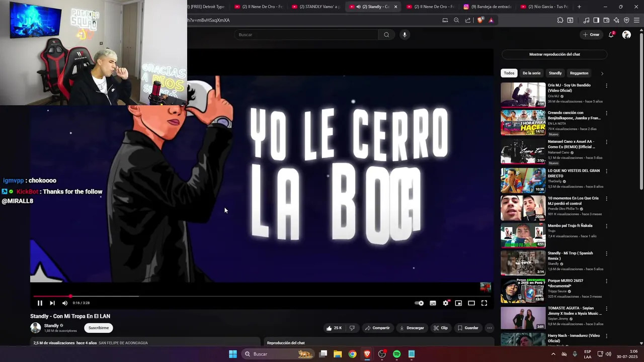
Task: Open options for Creando canción con Benjitalkapone
Action: tap(606, 114)
